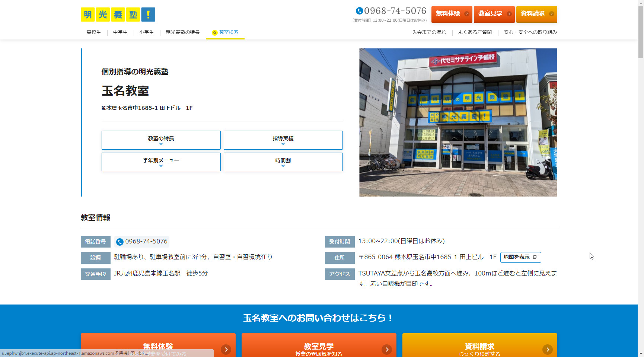
Task: Click the 受付時間 label
Action: coord(340,242)
